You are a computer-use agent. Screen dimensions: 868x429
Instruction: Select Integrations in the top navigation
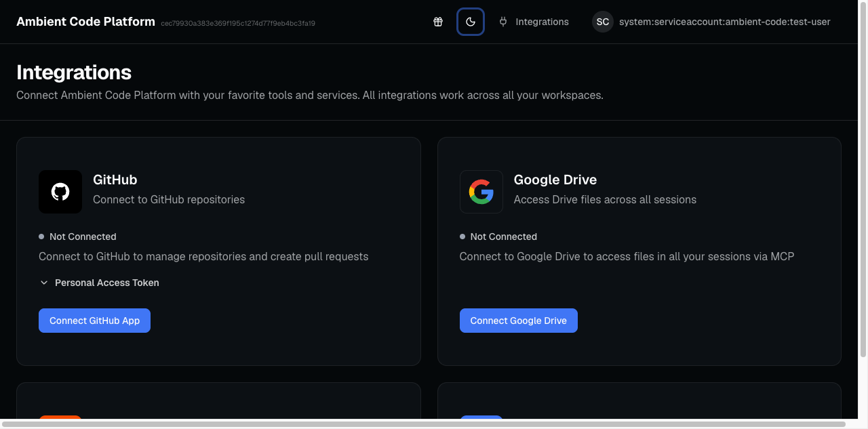(x=542, y=21)
